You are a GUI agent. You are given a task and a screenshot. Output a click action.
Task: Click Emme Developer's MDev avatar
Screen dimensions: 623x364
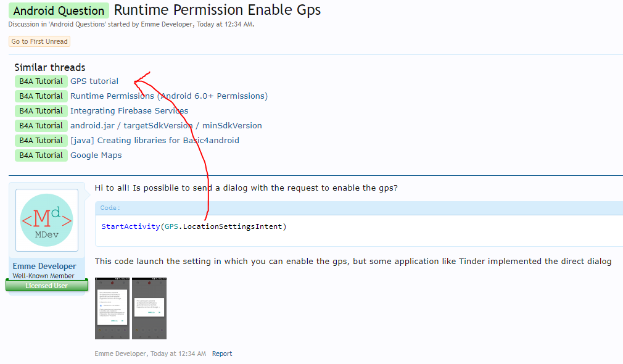pyautogui.click(x=46, y=220)
